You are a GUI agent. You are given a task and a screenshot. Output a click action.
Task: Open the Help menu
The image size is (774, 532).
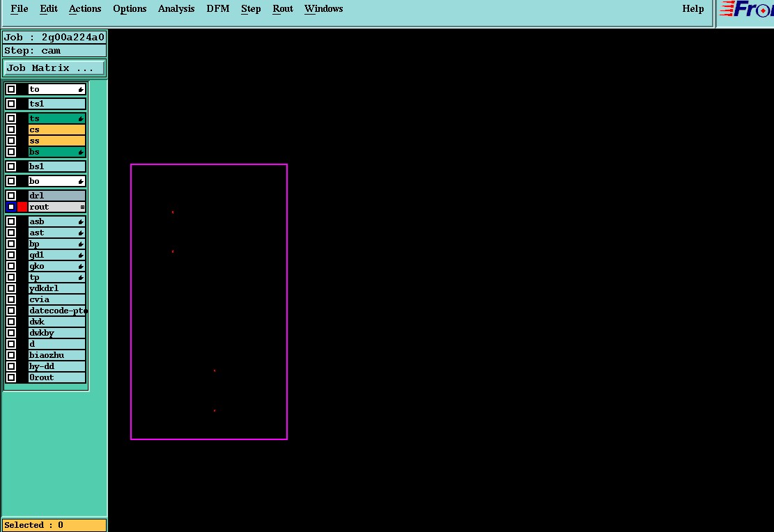[693, 9]
